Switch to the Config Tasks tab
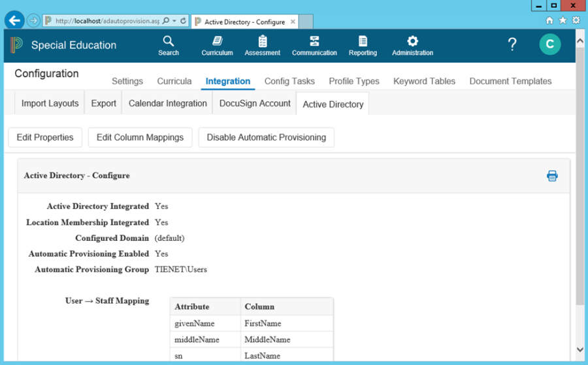 coord(289,82)
